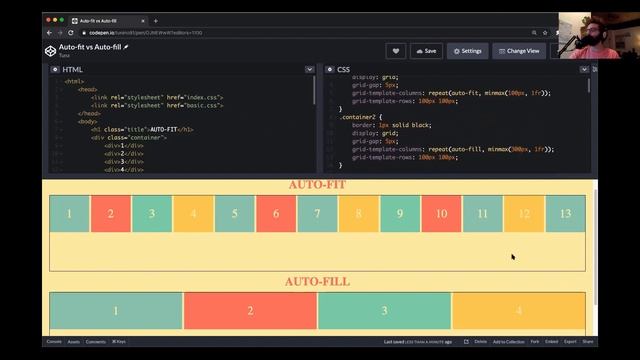Screen dimensions: 640x360
Task: Click the h1 title line in HTML editor
Action: [x=142, y=129]
